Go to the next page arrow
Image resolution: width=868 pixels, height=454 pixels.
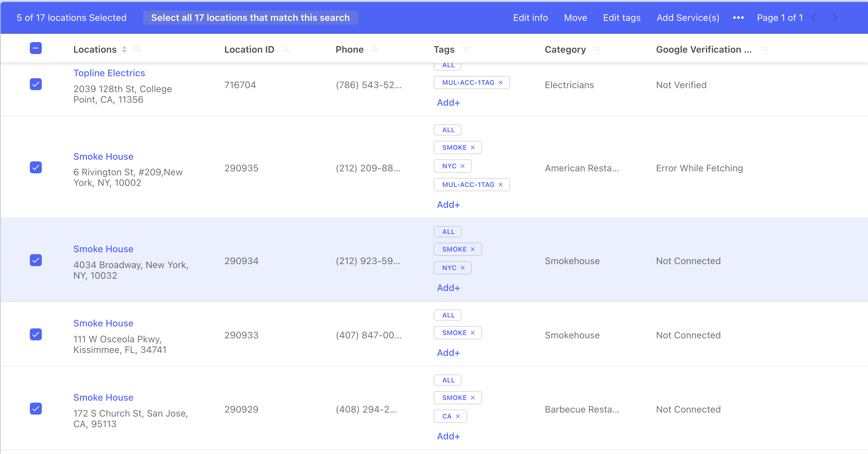click(835, 18)
